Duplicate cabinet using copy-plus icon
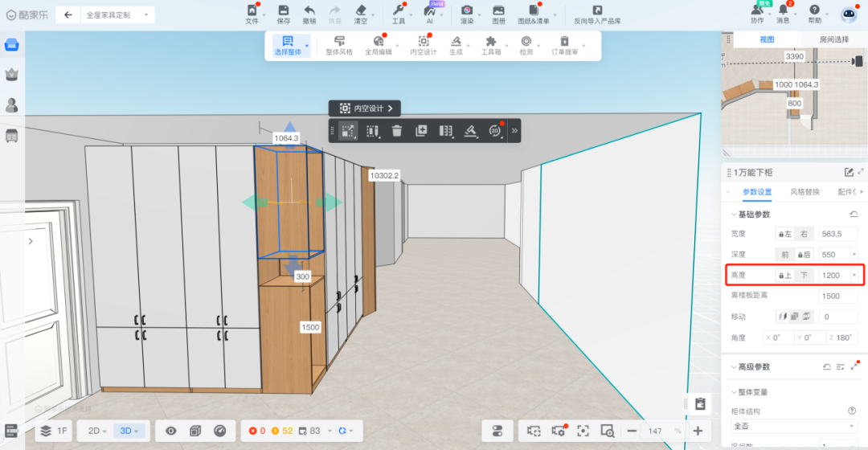 (421, 131)
